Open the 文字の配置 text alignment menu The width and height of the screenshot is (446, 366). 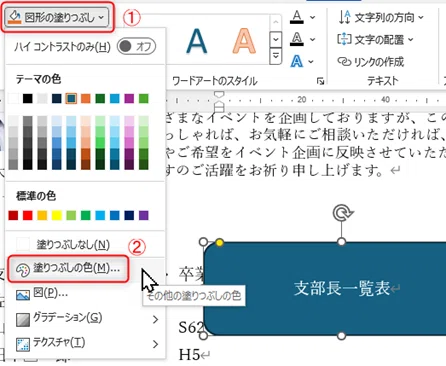[x=376, y=40]
